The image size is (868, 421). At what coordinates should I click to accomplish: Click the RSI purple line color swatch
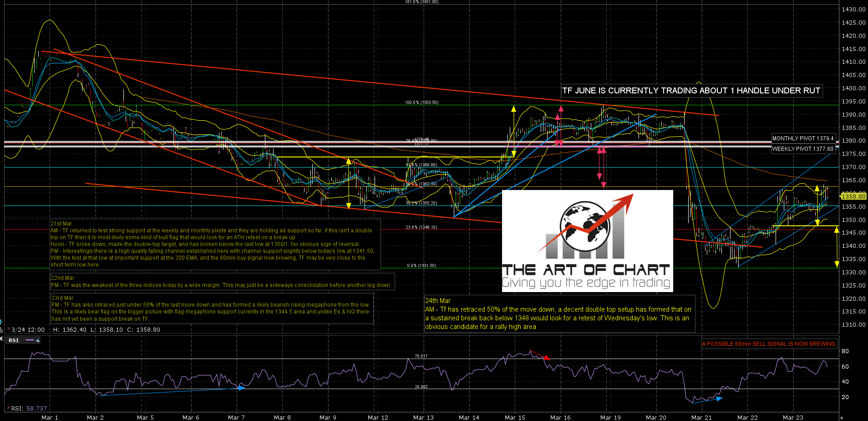tap(30, 340)
